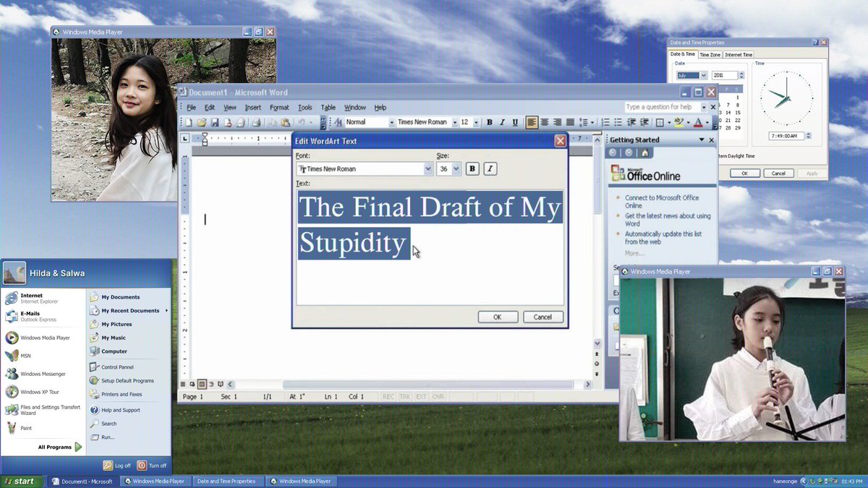Click Windows Media Player icon in Start menu
Viewport: 868px width, 488px height.
(12, 338)
